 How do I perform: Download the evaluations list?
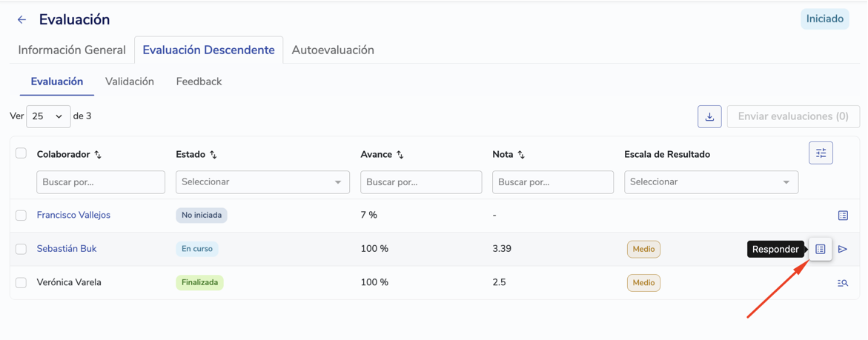(709, 116)
